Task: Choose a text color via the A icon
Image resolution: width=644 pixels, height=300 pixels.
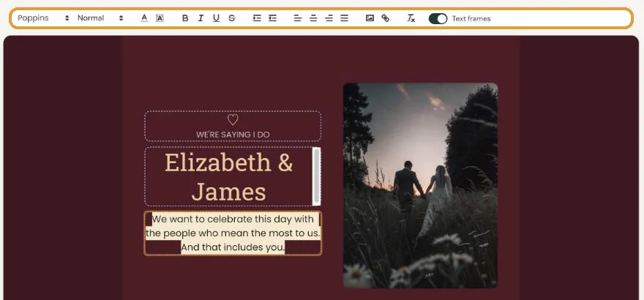Action: [144, 18]
